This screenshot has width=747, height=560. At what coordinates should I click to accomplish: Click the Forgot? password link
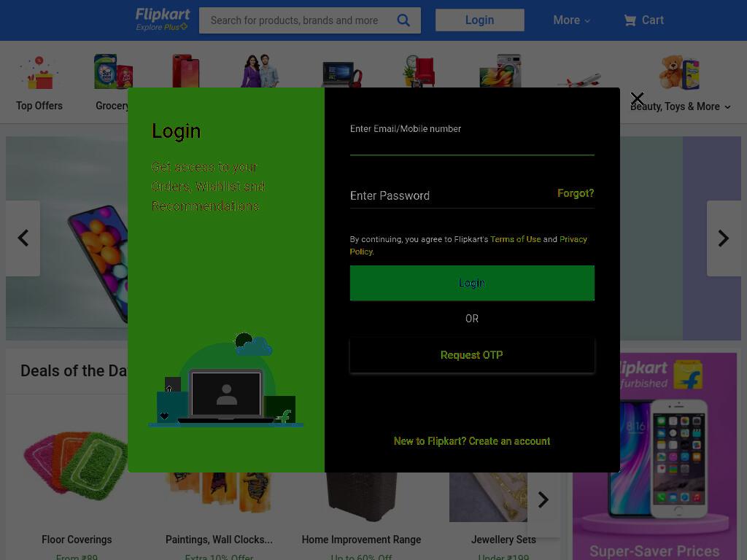tap(576, 193)
